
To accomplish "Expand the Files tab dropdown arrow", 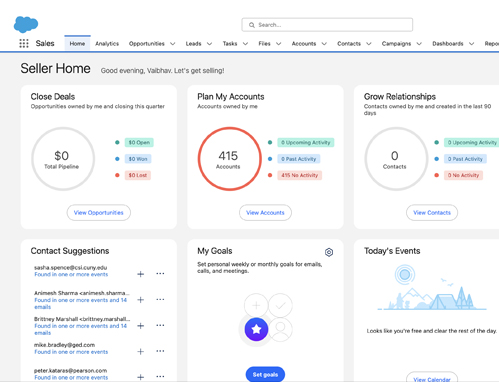I will click(x=279, y=44).
